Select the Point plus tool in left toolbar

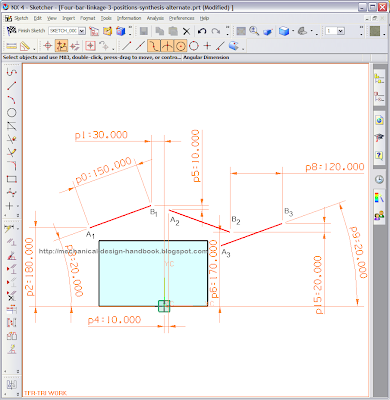pos(10,206)
